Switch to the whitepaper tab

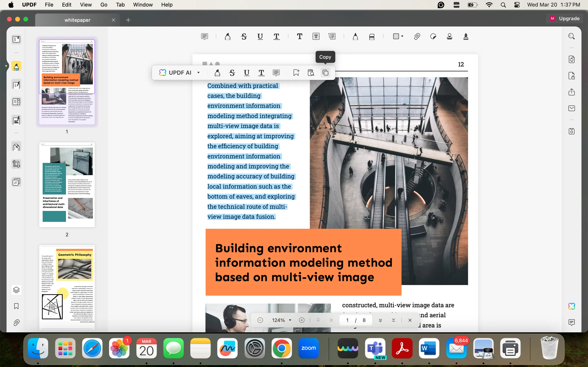pos(77,20)
